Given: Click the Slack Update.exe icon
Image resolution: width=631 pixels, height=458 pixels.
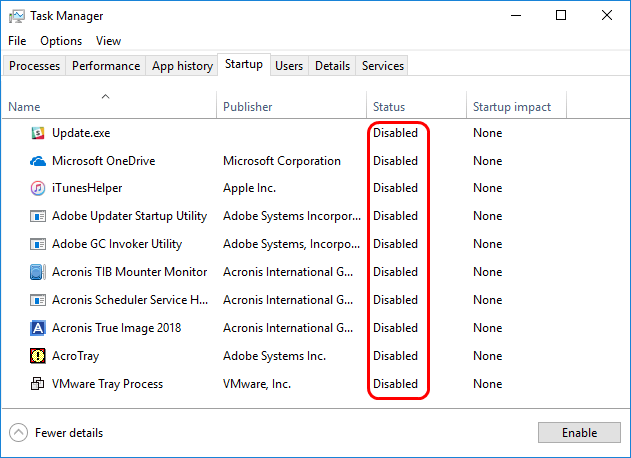Looking at the screenshot, I should 38,133.
